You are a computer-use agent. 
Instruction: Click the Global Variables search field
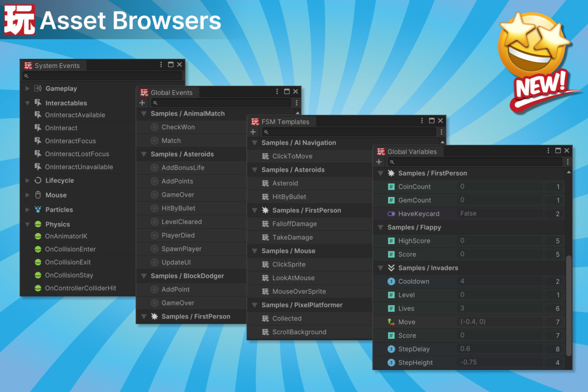click(x=475, y=162)
